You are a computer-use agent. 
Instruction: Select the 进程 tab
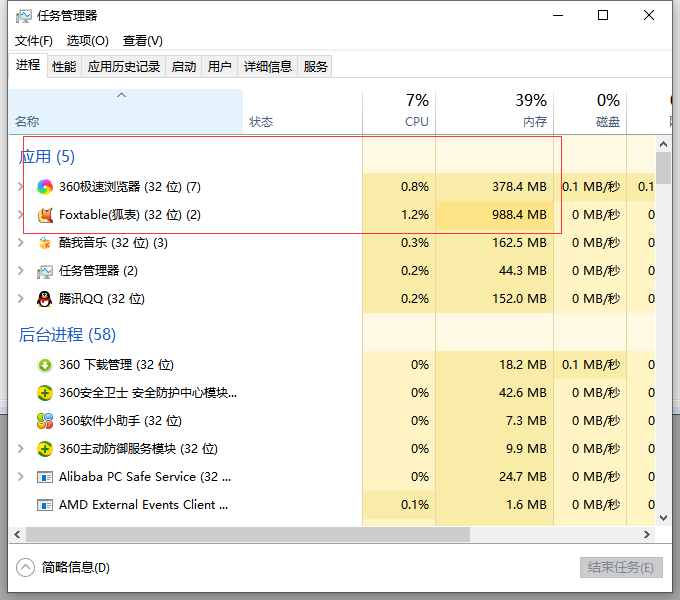(28, 65)
